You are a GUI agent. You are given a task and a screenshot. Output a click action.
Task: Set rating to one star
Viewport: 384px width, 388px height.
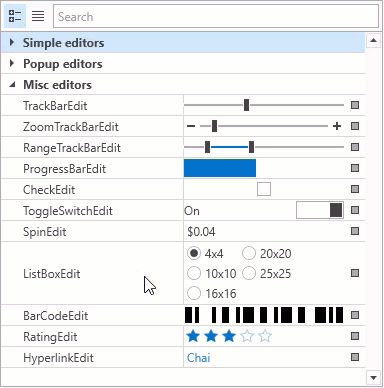click(x=193, y=336)
